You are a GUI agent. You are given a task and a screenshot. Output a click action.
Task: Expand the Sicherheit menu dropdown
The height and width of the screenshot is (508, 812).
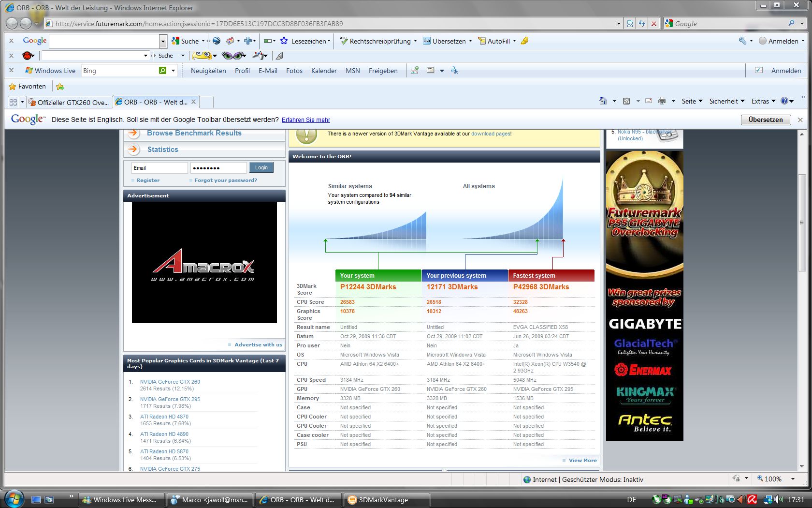[727, 101]
